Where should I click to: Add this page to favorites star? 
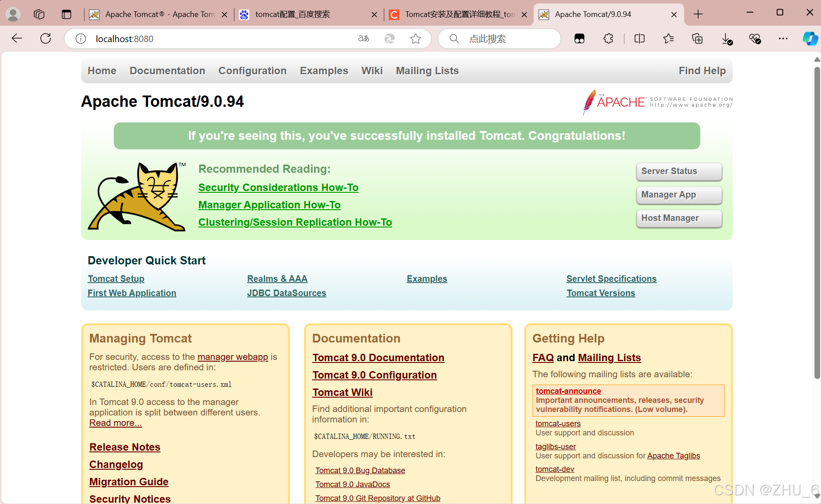(x=416, y=39)
